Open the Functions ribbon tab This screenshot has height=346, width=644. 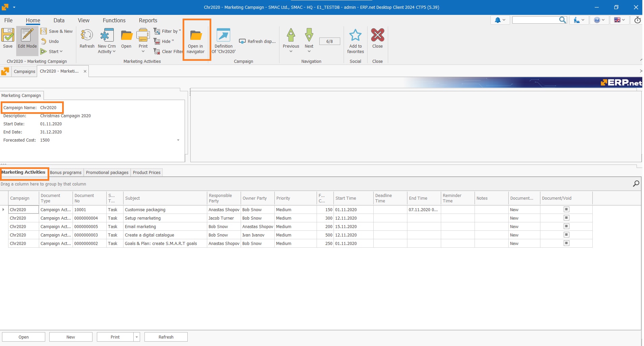point(114,20)
